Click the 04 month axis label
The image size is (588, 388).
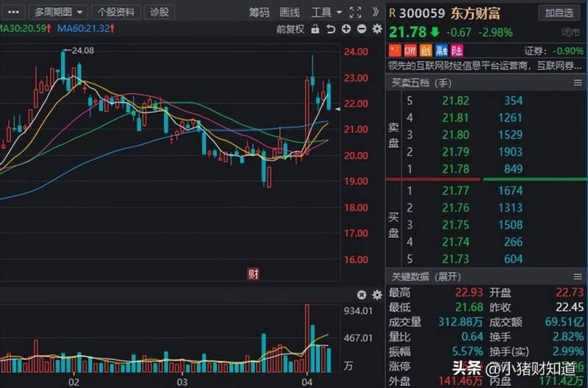pyautogui.click(x=306, y=382)
